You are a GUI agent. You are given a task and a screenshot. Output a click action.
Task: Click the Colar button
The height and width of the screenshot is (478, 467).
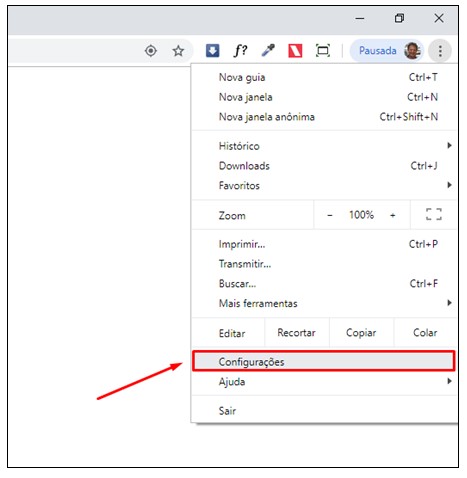[425, 333]
